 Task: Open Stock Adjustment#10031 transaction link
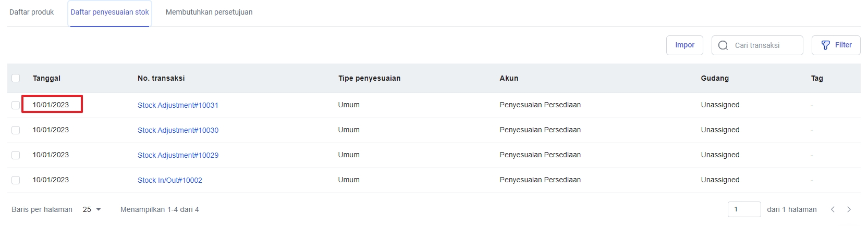[x=178, y=105]
